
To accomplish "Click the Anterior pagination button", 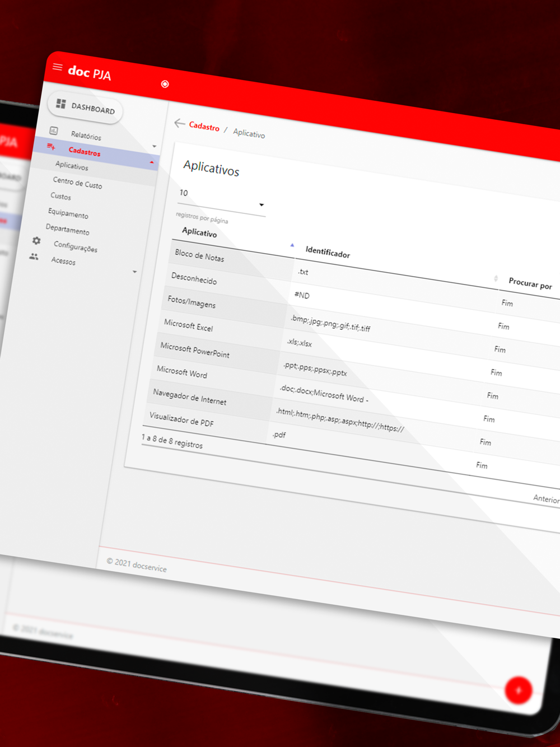I will (546, 499).
